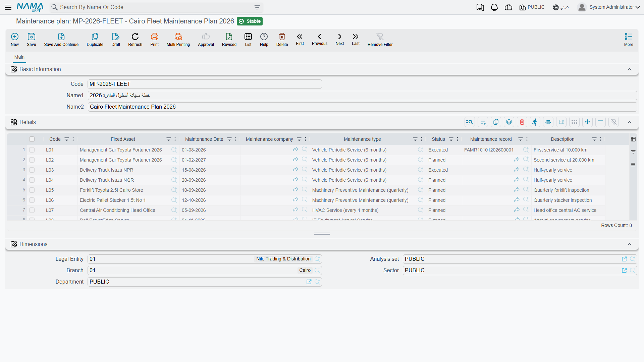Go to Previous record
This screenshot has height=362, width=644.
click(320, 39)
